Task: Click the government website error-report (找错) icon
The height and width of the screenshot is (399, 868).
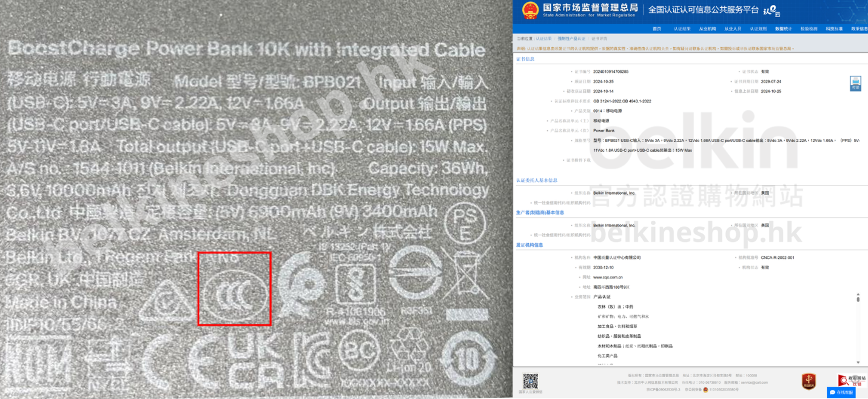Action: click(x=852, y=380)
